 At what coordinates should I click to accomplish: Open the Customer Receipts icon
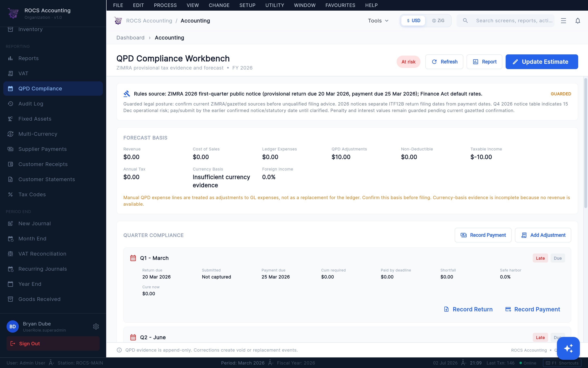pos(10,164)
